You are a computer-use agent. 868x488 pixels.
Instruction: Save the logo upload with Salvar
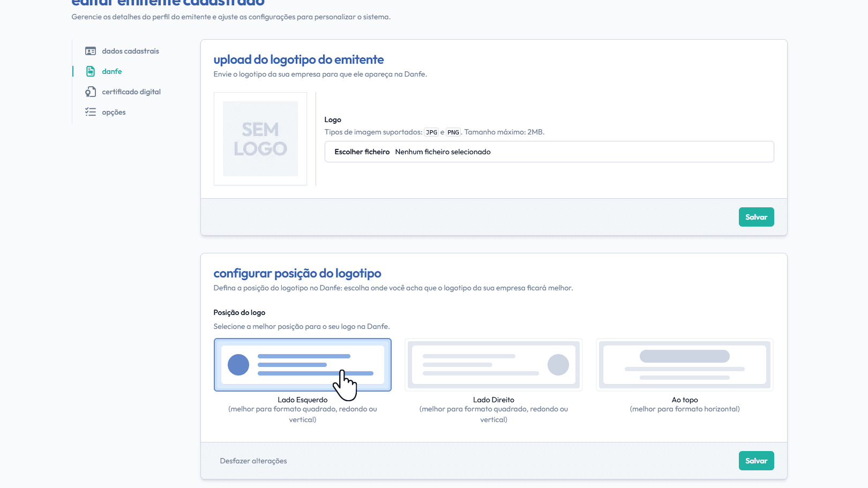(756, 217)
